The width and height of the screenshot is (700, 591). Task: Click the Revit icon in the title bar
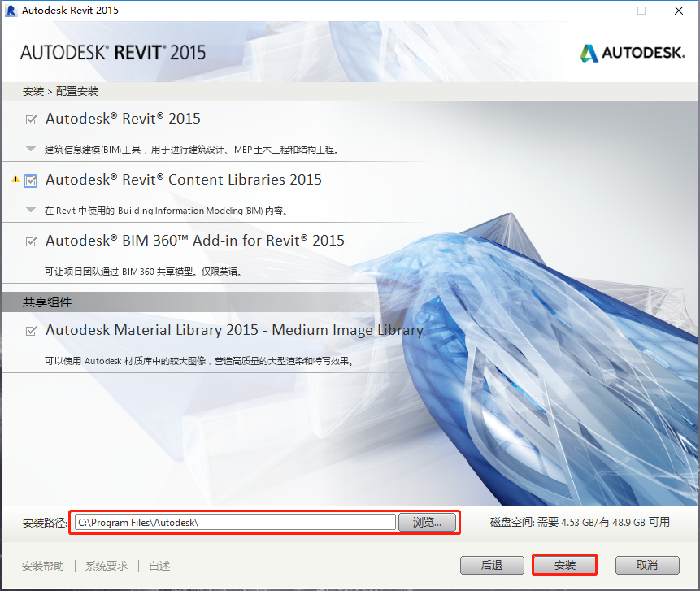(11, 11)
